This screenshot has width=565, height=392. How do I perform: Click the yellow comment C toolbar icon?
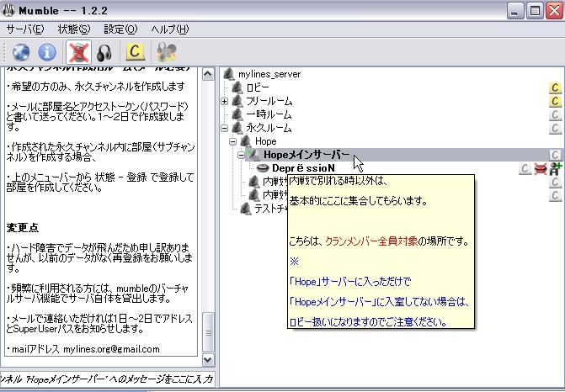[135, 52]
